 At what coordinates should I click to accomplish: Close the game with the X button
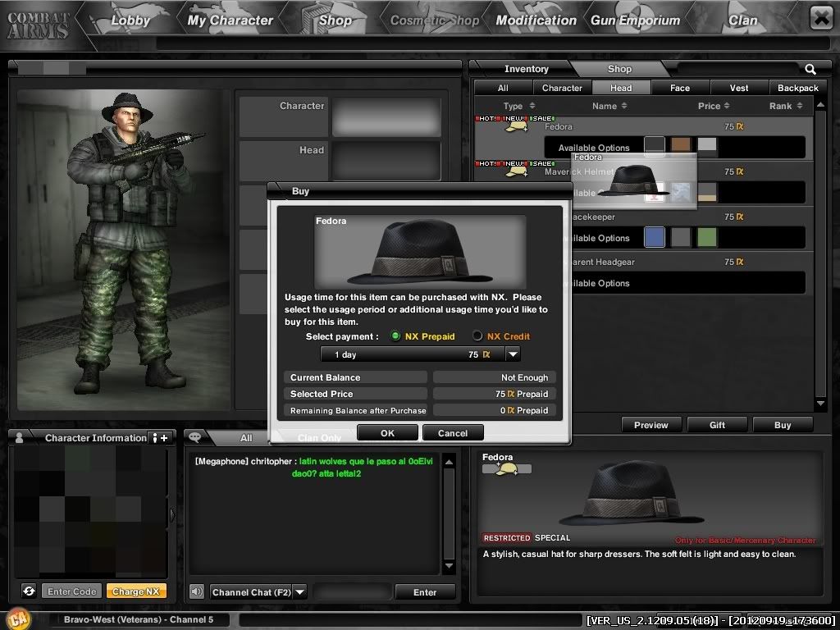tap(820, 18)
